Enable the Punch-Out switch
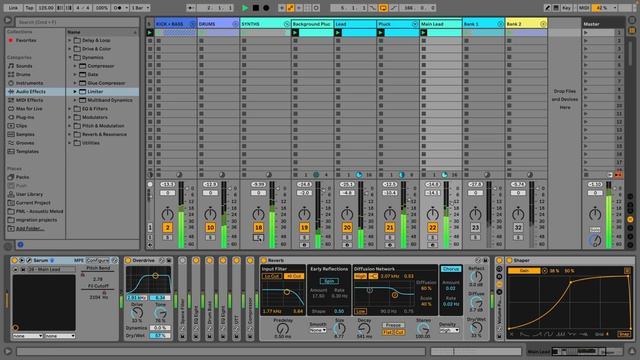Viewport: 640px width, 360px height. click(393, 8)
